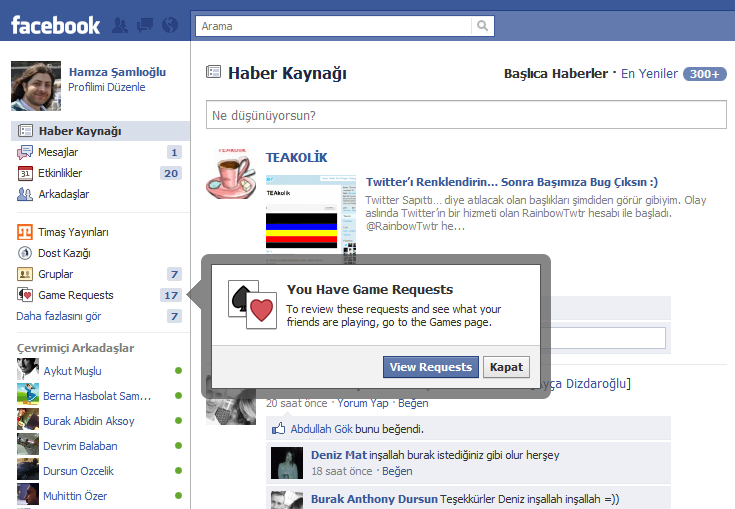Screen dimensions: 735x509
Task: Switch to En Yeniler feed
Action: coord(649,74)
